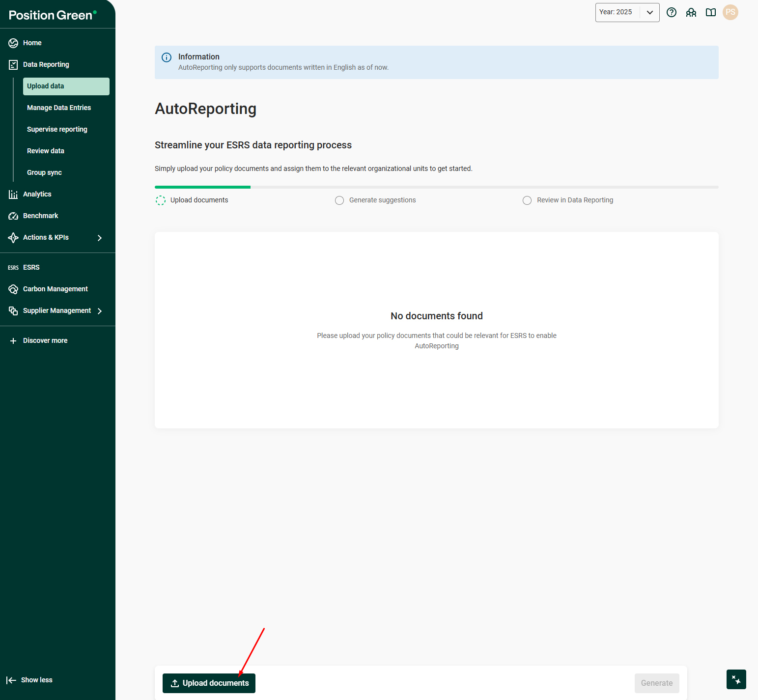Open the PS user profile avatar
Screen dimensions: 758x700
point(730,12)
